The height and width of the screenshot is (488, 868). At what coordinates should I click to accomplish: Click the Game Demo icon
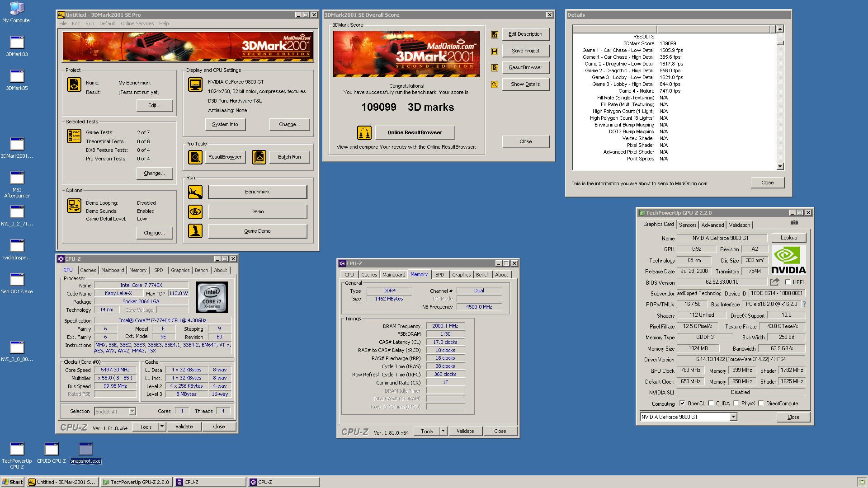pos(195,231)
